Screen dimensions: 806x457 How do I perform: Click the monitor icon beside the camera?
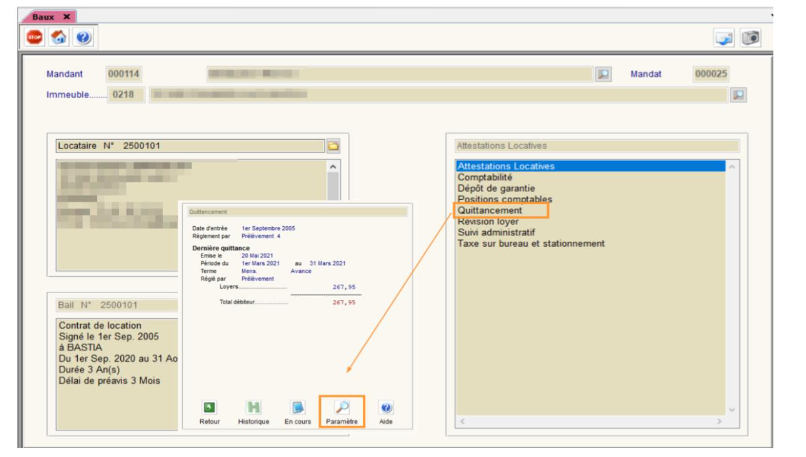(x=724, y=37)
